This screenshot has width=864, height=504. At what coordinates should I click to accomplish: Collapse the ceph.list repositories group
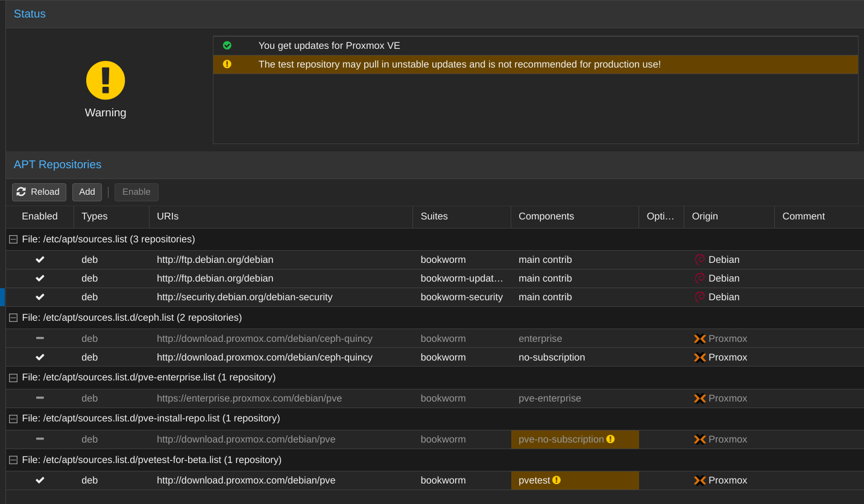[x=13, y=317]
